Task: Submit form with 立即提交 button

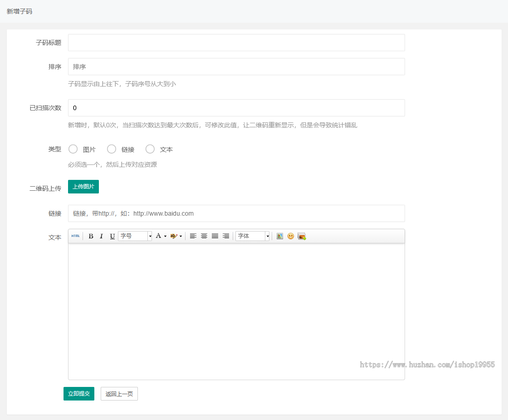Action: point(79,394)
